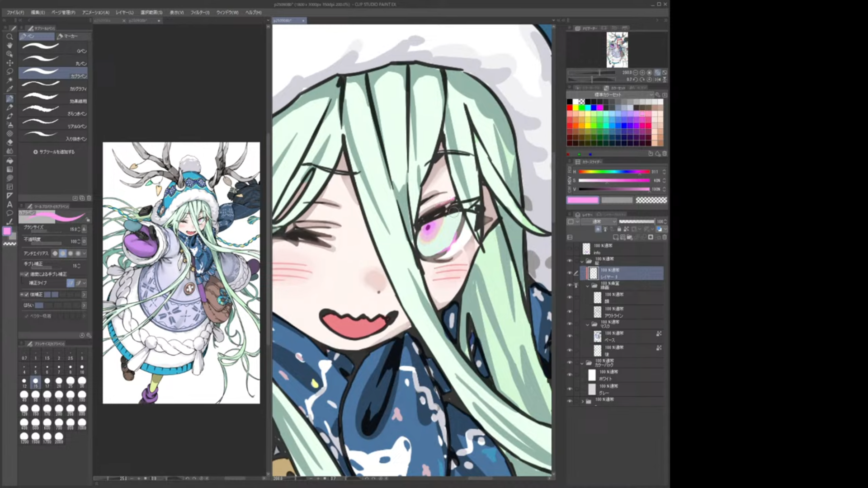This screenshot has height=488, width=868.
Task: Open the layer blend mode dropdown 通常
Action: coord(599,222)
